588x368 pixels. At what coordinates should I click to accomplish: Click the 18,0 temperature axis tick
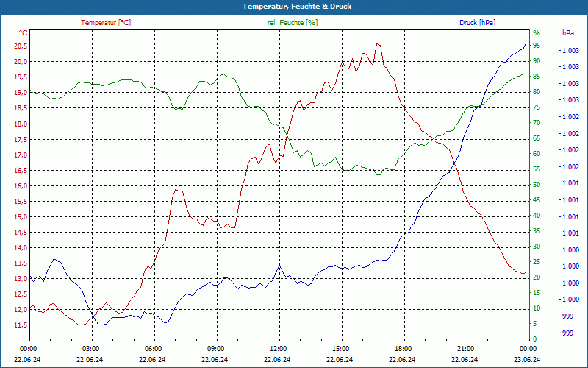(x=21, y=124)
